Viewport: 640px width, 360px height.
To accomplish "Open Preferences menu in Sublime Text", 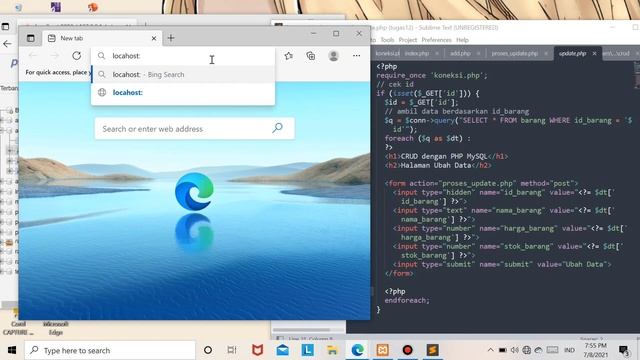I will pos(436,40).
